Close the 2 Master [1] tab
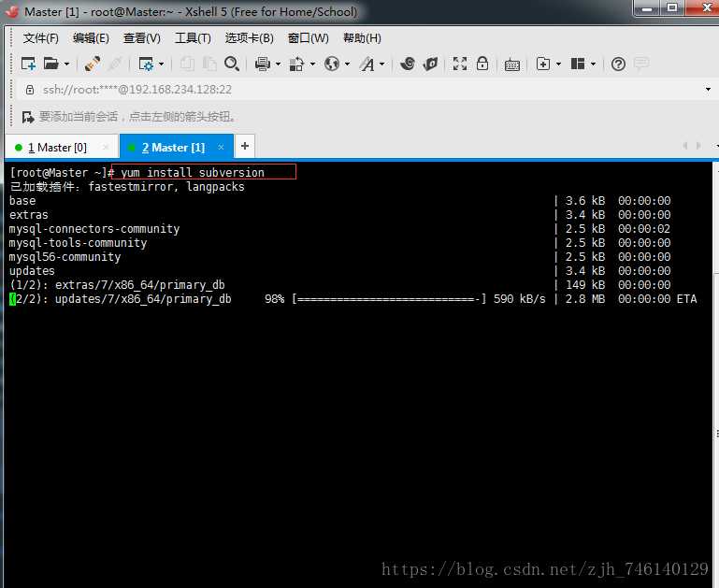 [221, 147]
